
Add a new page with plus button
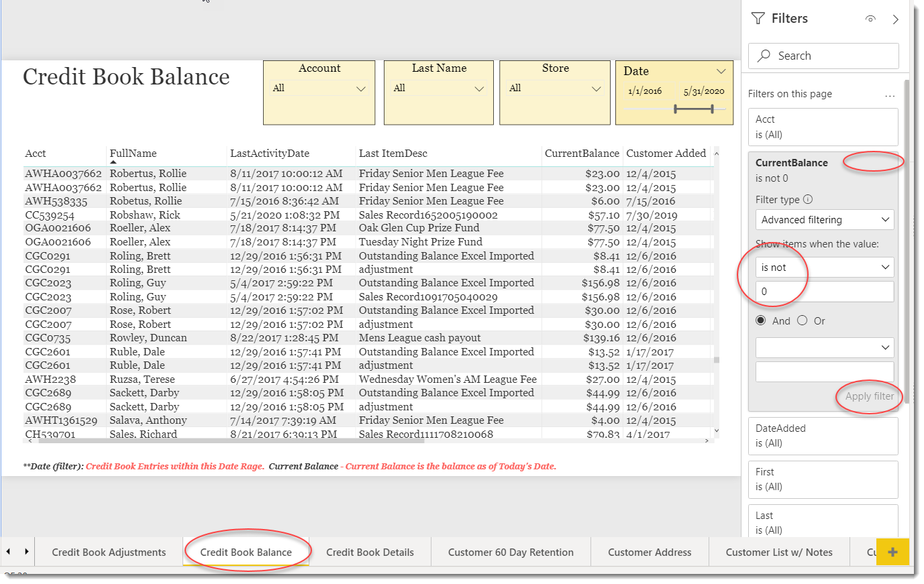(x=892, y=552)
